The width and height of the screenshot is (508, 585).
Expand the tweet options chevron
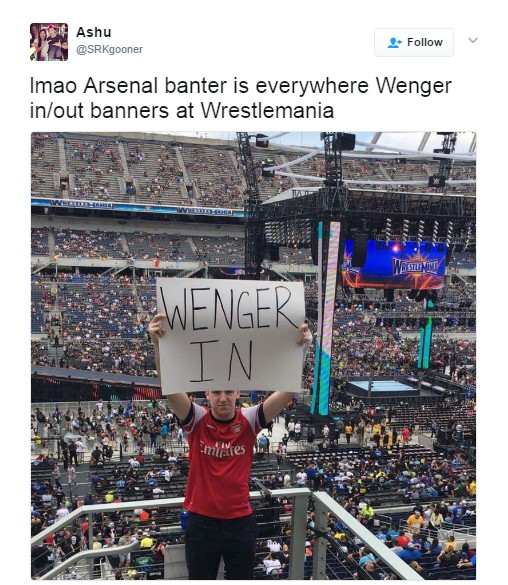(473, 40)
